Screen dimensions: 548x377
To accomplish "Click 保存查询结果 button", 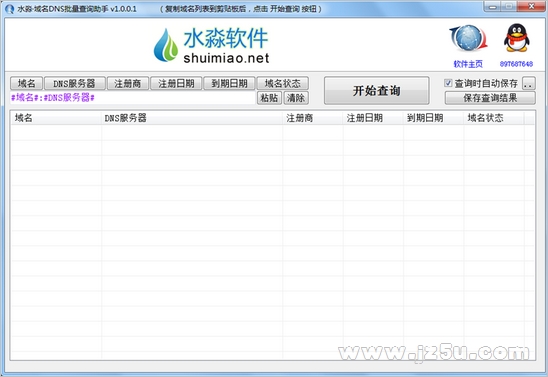I will tap(490, 98).
